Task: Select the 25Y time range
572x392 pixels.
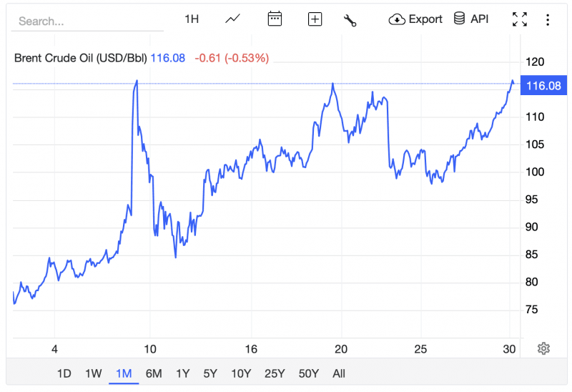Action: 275,373
